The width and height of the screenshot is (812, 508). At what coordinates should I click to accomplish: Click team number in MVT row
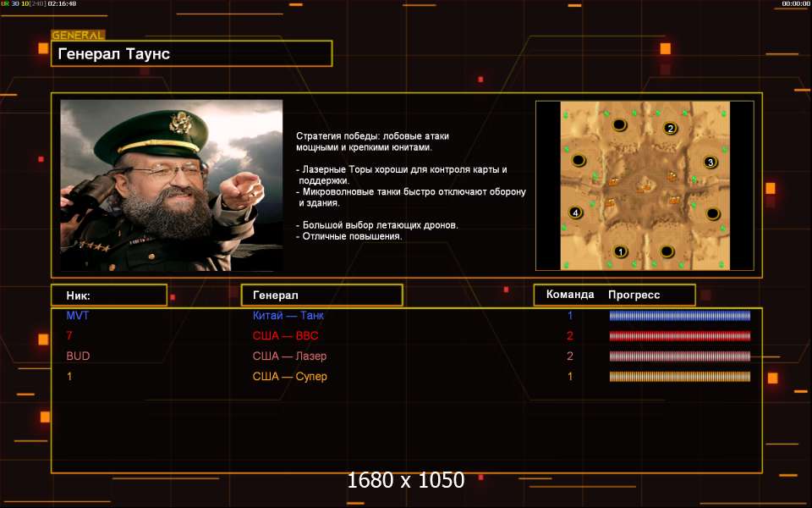570,315
